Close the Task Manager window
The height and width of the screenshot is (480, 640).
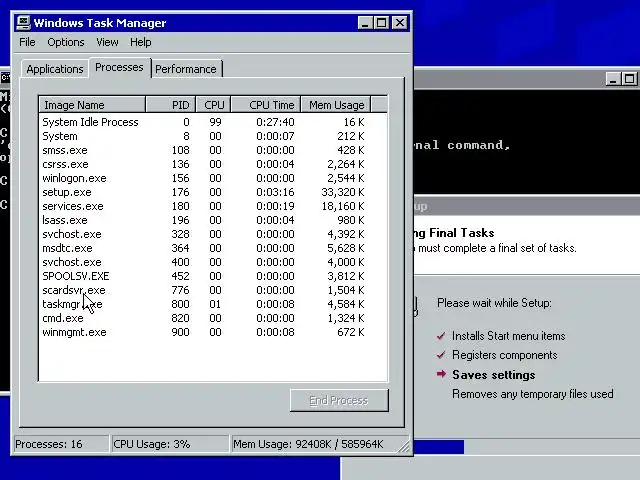400,22
